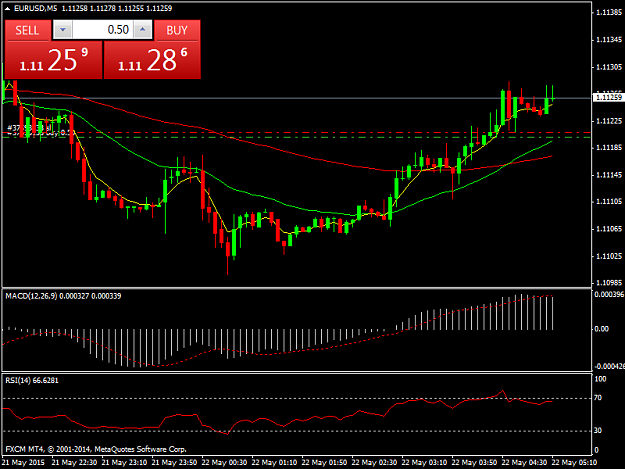Click the 1.11385 price scale label
The image size is (625, 469).
coord(609,13)
